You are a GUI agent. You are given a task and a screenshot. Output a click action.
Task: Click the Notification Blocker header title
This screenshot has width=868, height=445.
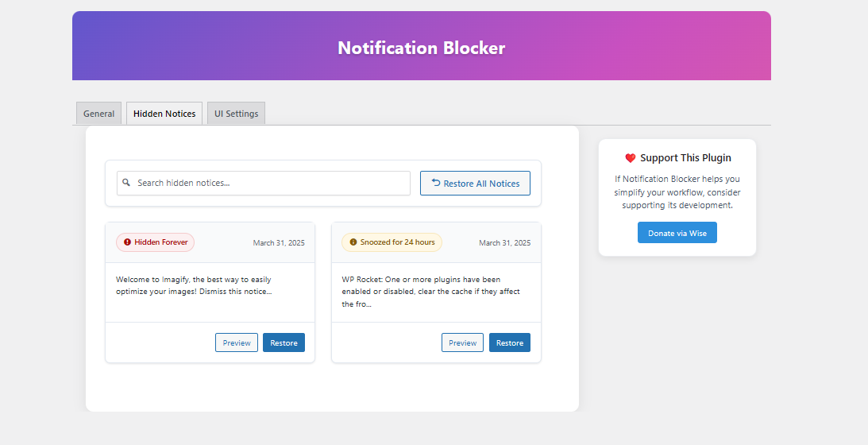[x=421, y=48]
